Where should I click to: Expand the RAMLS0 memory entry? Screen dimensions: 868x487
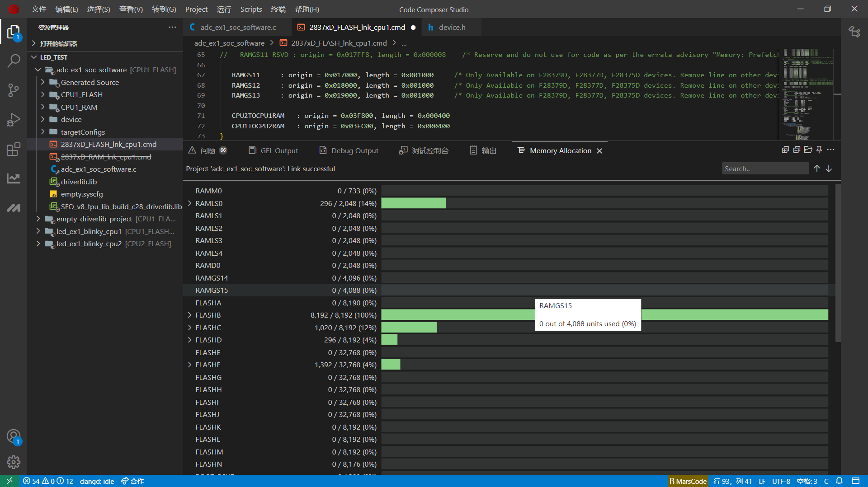[x=189, y=203]
